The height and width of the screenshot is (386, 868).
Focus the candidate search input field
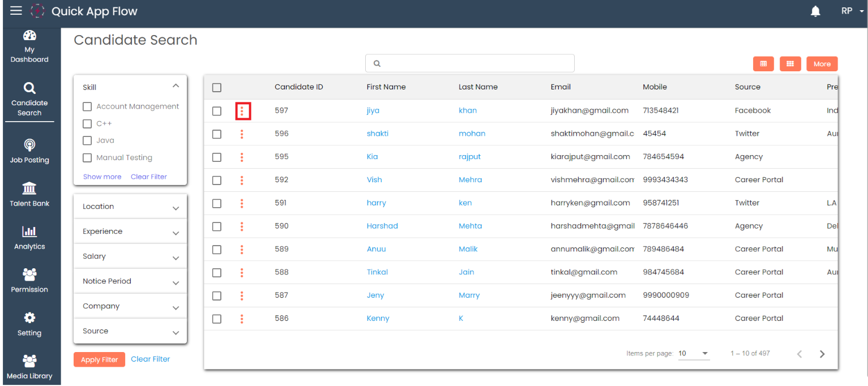pos(470,63)
